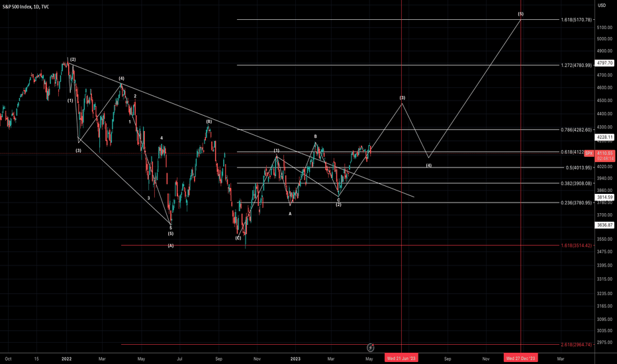Screen dimensions: 617x364
Task: Select the red 1.618(3514.42) extension label
Action: pos(577,246)
